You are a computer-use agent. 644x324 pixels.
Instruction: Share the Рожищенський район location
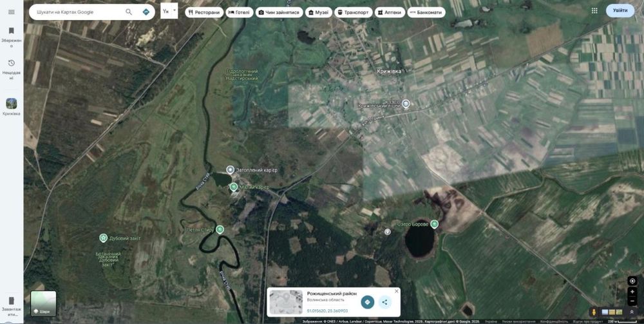pyautogui.click(x=385, y=302)
